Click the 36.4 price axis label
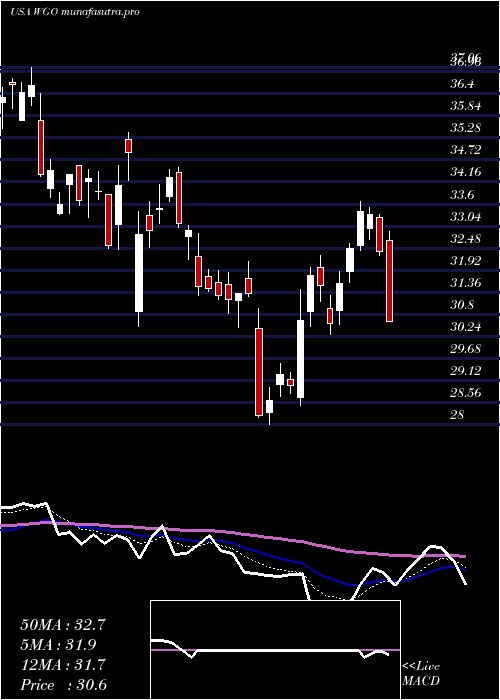Screen dimensions: 500x700 [x=462, y=84]
